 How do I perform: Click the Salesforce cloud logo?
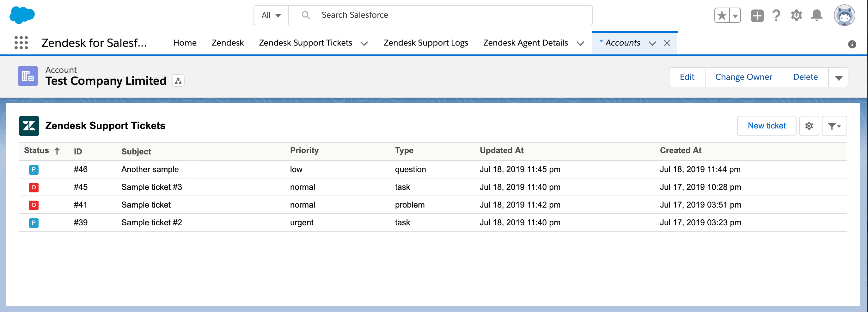pos(22,15)
